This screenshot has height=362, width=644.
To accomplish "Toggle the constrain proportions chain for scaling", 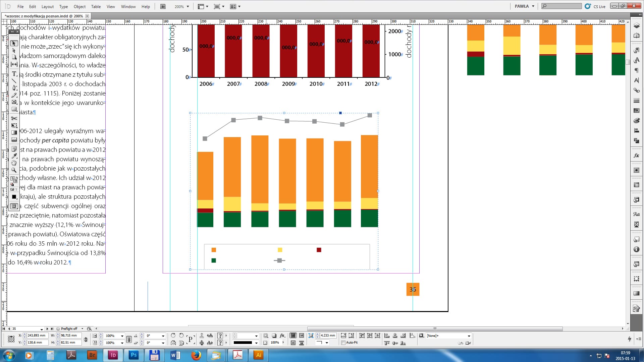I will click(129, 339).
